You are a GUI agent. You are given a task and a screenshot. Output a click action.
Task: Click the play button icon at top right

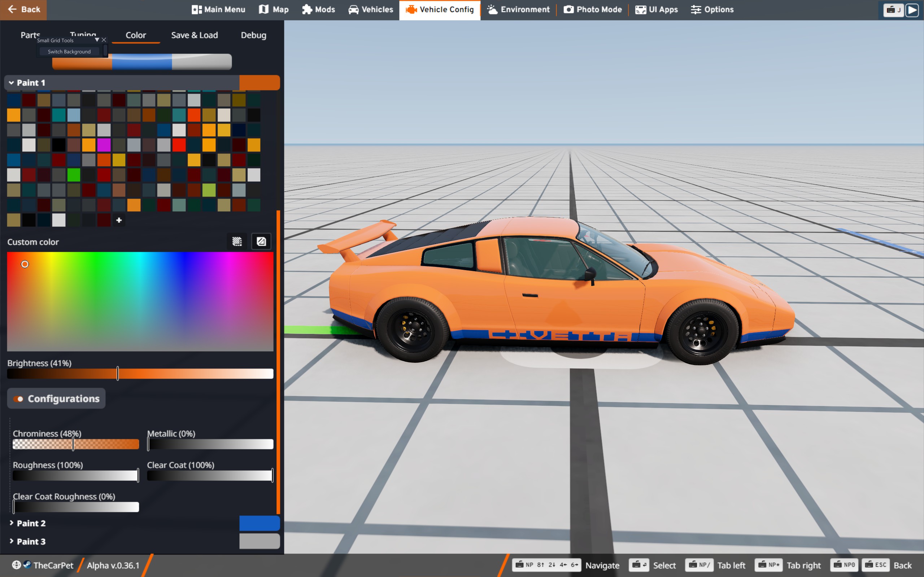pos(912,10)
